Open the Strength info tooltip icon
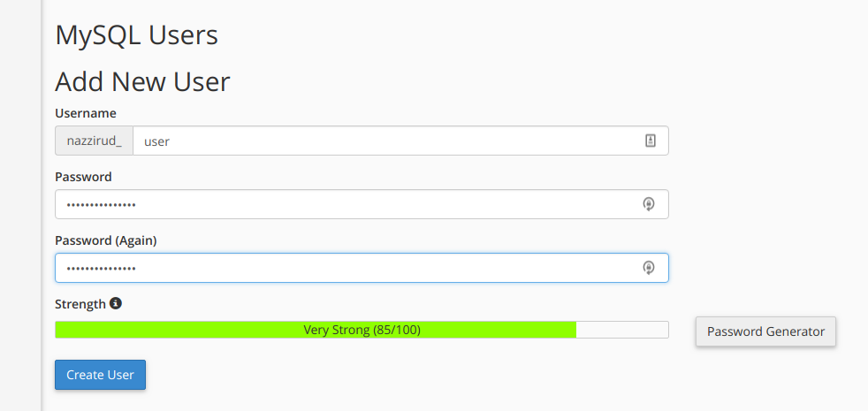Screen dimensions: 868x411 [115, 303]
